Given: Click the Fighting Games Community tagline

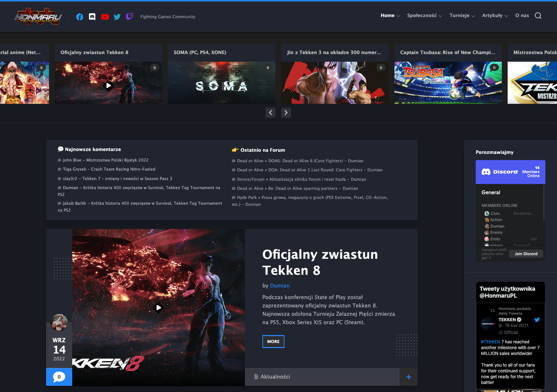Looking at the screenshot, I should (x=168, y=17).
